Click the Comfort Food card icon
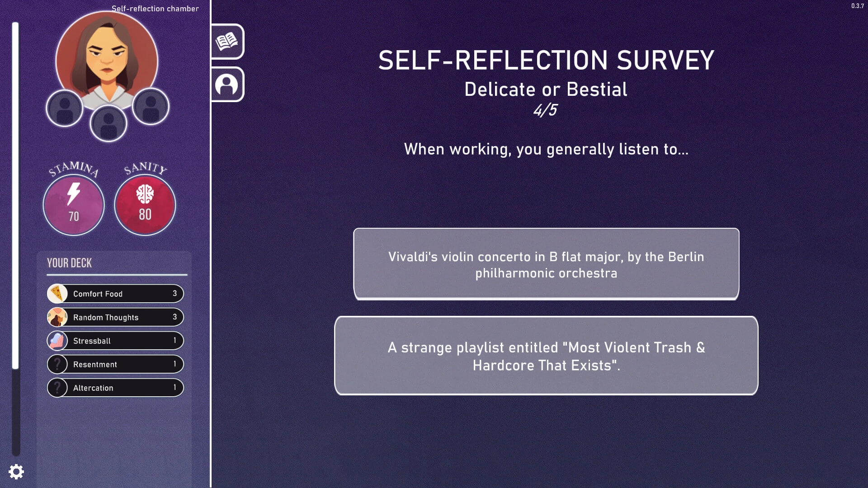 click(x=57, y=293)
